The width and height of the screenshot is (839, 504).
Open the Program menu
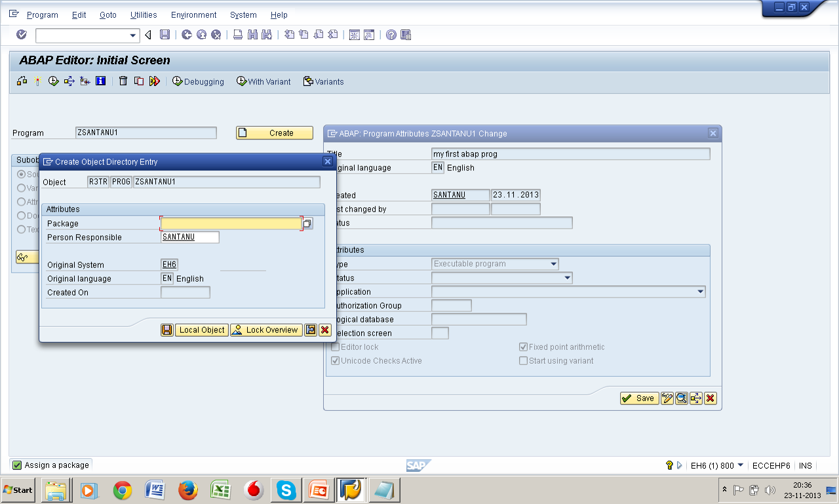(43, 14)
